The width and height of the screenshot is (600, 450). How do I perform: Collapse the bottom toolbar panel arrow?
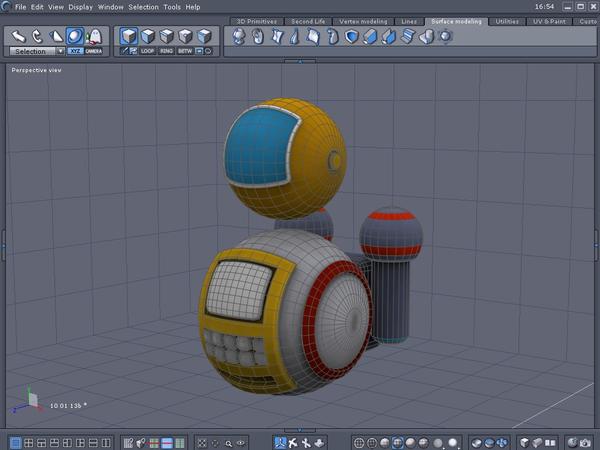[x=300, y=430]
